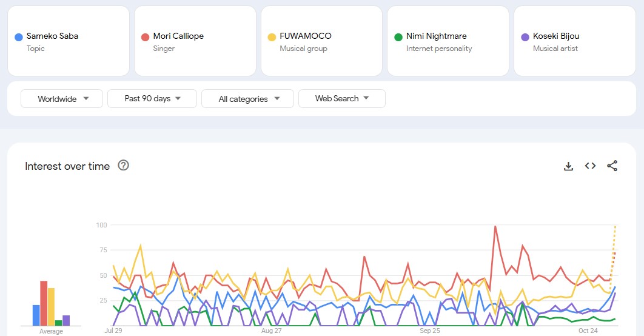Click the red Average bar in chart

click(x=44, y=303)
